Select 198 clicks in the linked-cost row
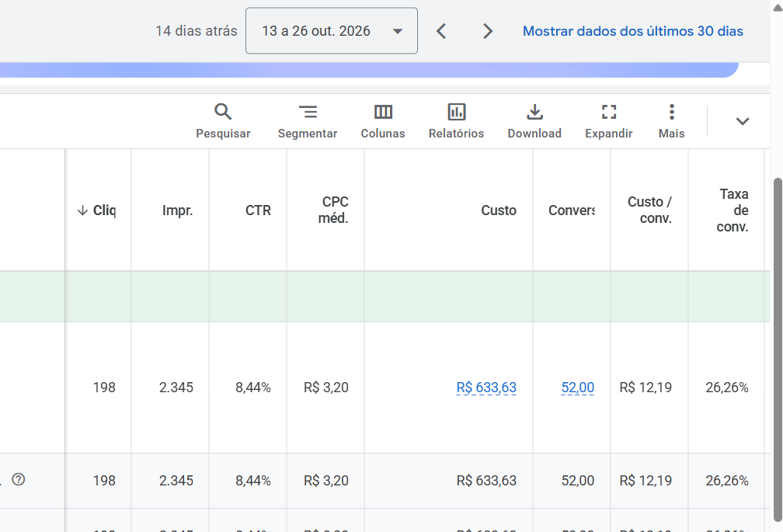Viewport: 783px width, 532px height. tap(104, 388)
